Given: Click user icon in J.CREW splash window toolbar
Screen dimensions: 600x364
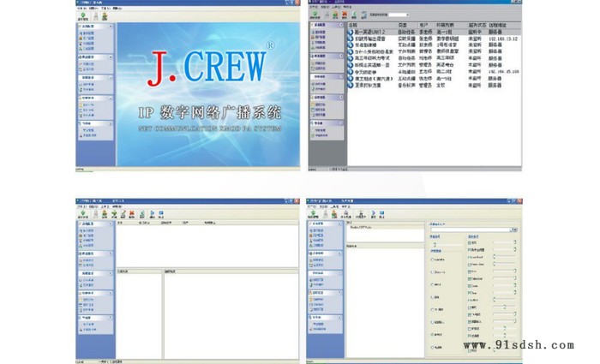Looking at the screenshot, I should (105, 16).
